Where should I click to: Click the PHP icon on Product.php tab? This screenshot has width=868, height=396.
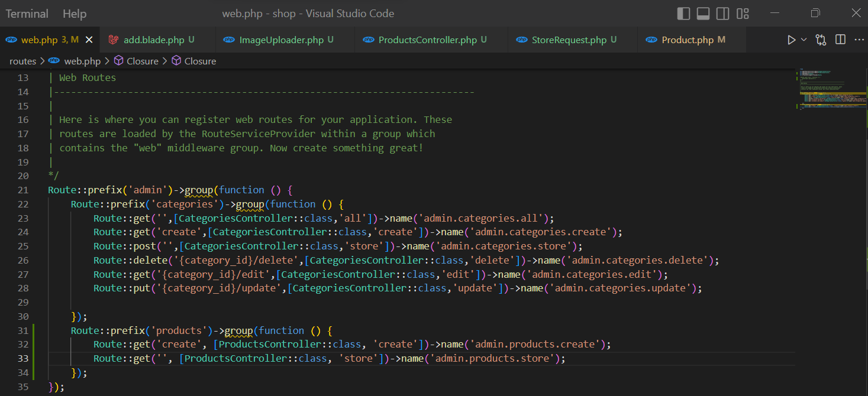pyautogui.click(x=651, y=40)
